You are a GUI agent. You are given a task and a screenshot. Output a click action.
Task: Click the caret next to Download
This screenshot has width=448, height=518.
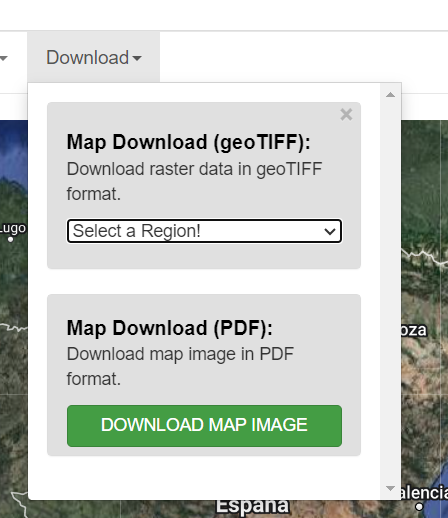(x=137, y=59)
